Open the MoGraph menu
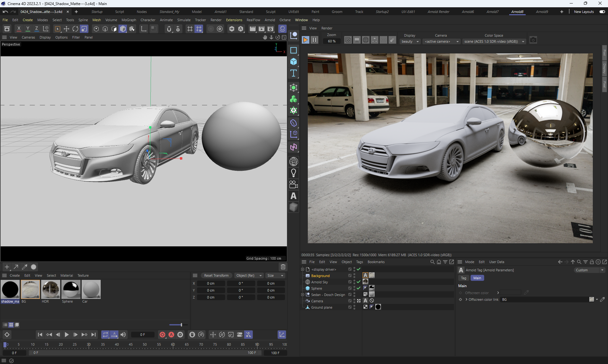This screenshot has width=608, height=364. pos(129,20)
